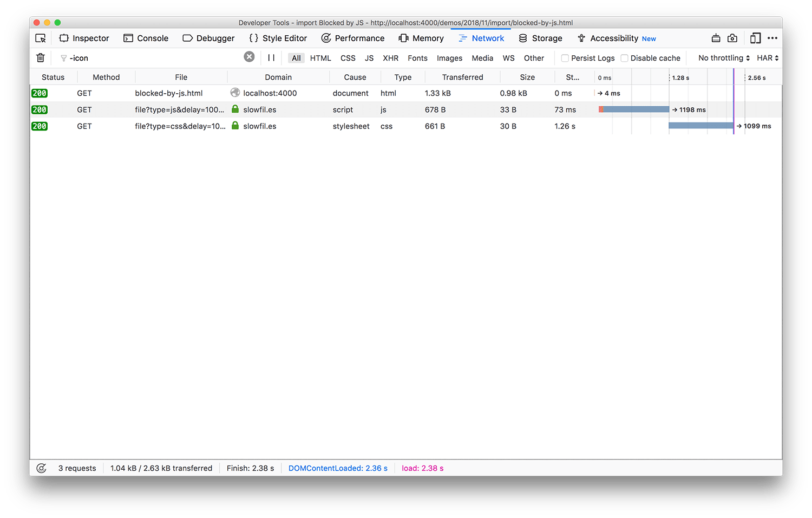Screen dimensions: 812x518
Task: Open responsive design mode icon
Action: point(755,38)
